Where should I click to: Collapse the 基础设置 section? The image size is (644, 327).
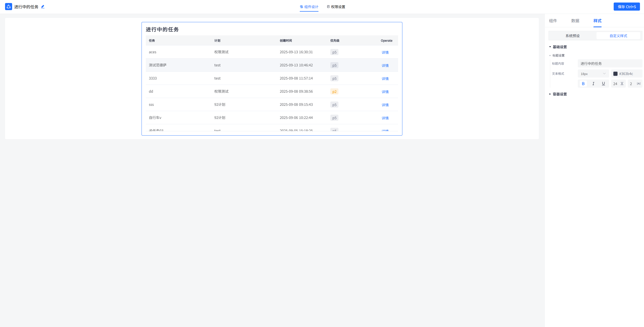550,47
